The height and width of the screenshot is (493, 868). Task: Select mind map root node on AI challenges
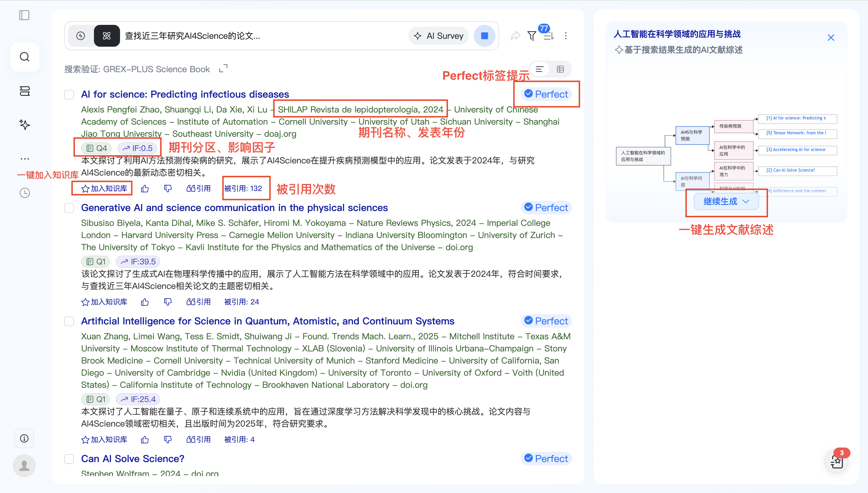(643, 156)
